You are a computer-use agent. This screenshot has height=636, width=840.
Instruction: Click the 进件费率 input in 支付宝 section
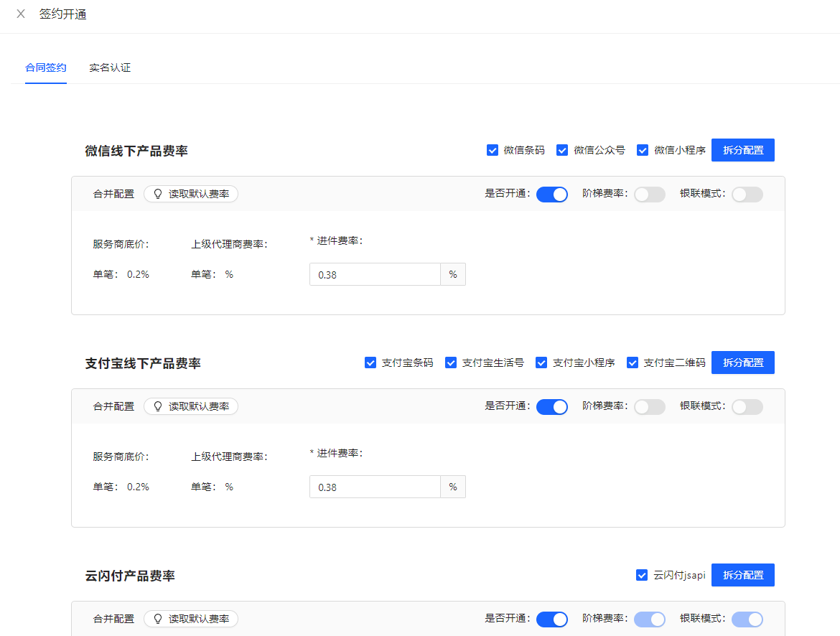point(375,487)
